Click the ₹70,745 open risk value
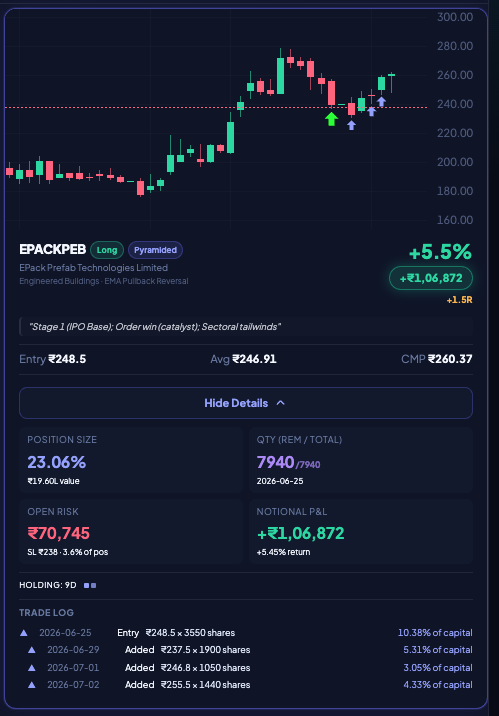 point(58,533)
